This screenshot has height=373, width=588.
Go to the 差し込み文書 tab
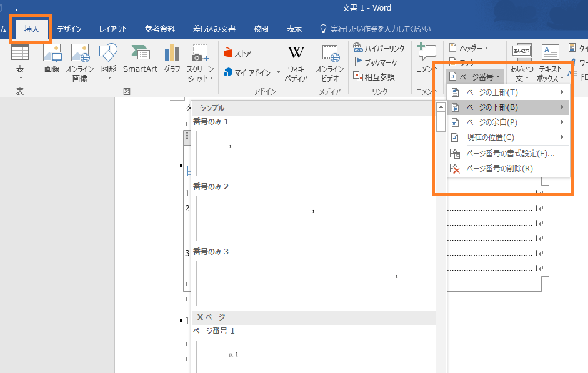point(214,29)
